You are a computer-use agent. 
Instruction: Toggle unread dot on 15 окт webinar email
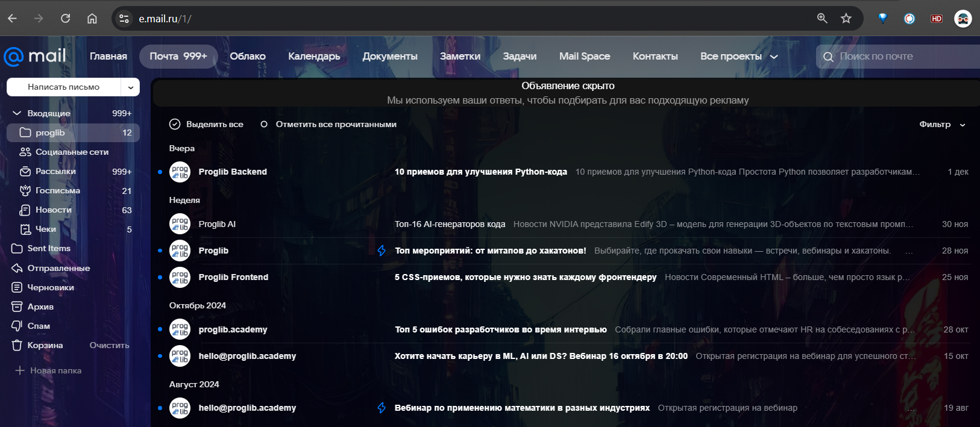pyautogui.click(x=160, y=356)
